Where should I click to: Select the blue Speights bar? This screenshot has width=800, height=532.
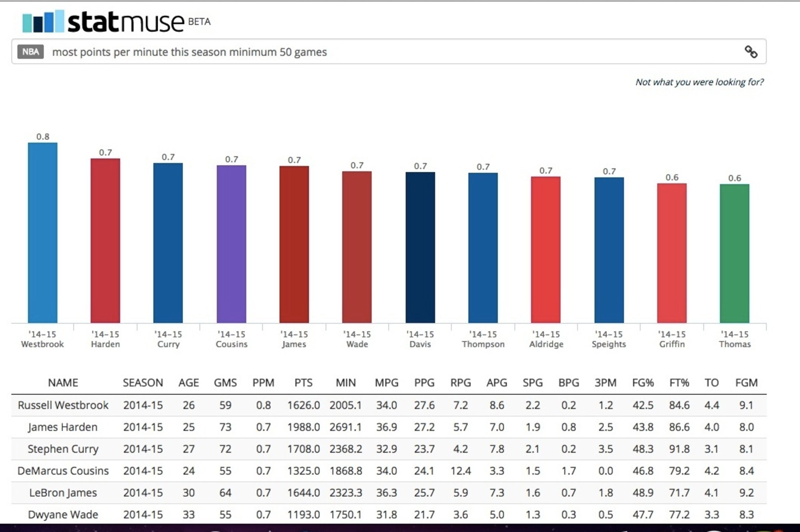[x=609, y=250]
